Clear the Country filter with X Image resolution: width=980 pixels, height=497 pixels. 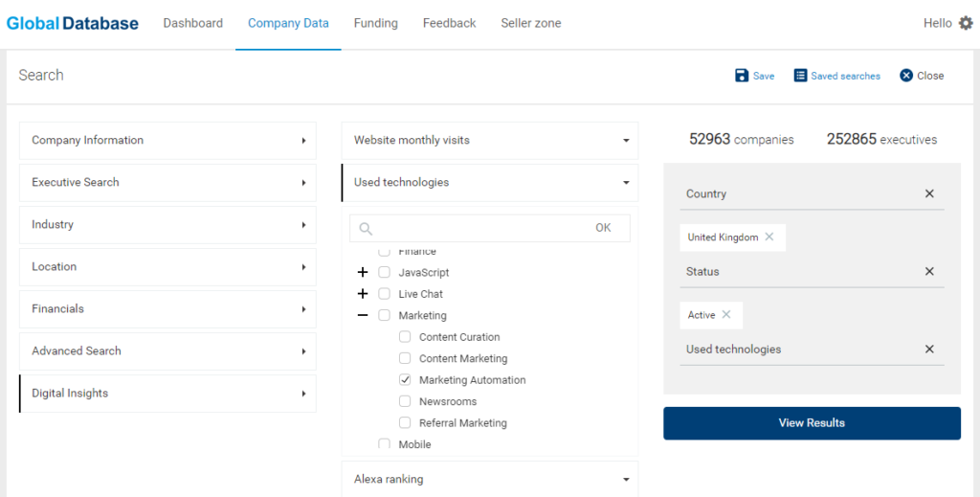(929, 193)
